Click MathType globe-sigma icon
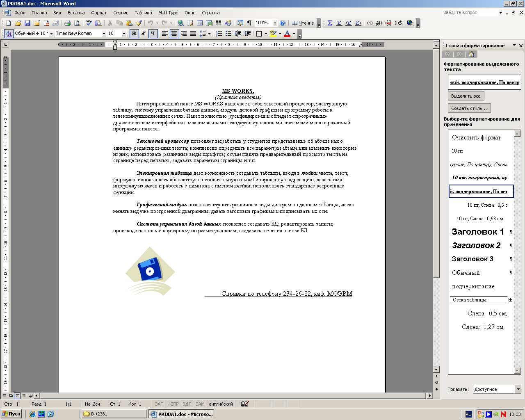 pos(410,23)
